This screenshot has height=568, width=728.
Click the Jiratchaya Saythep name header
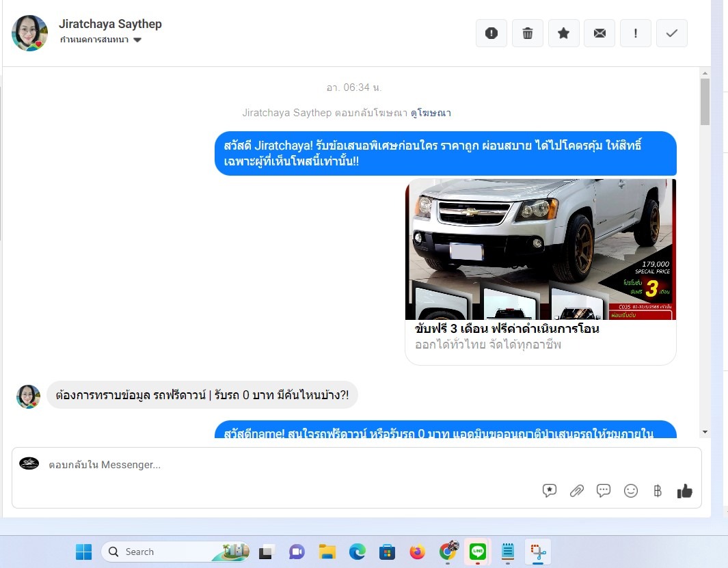pos(110,24)
